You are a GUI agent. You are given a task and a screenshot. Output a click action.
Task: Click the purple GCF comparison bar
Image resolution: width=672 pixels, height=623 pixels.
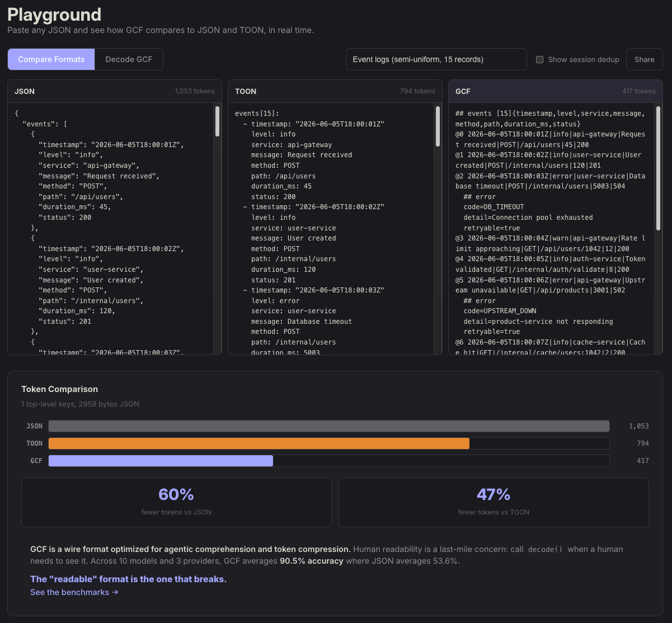click(161, 461)
